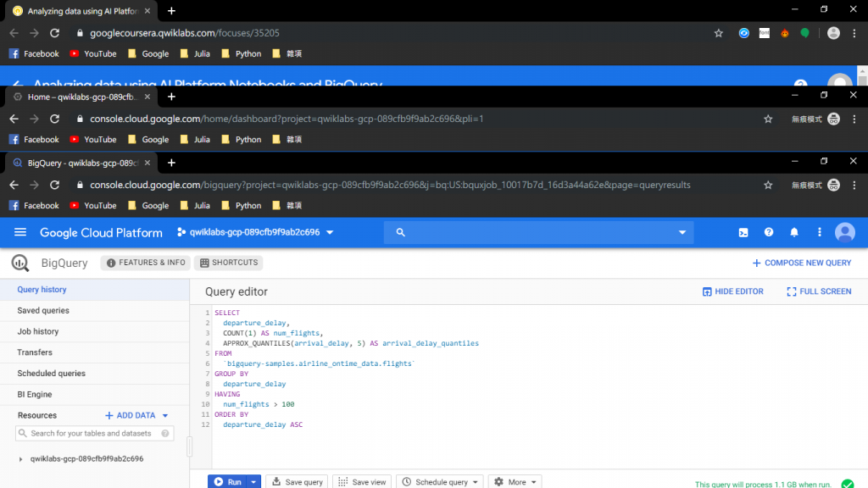The height and width of the screenshot is (488, 868).
Task: Switch to Analyzing data using AI Platform tab
Action: tap(82, 11)
